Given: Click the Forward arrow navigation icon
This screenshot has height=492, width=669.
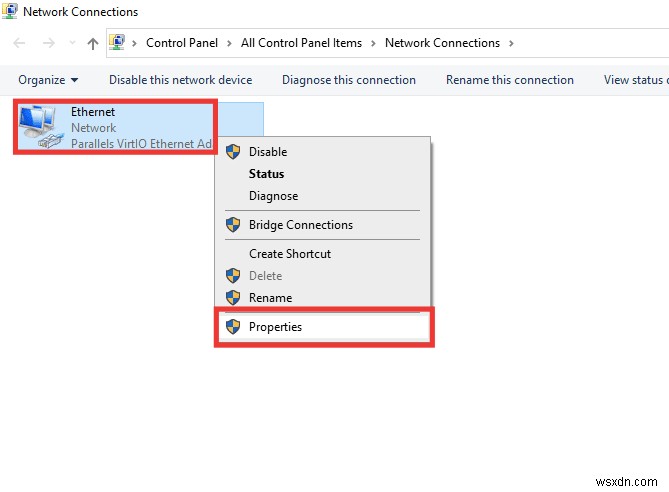Looking at the screenshot, I should pyautogui.click(x=48, y=43).
